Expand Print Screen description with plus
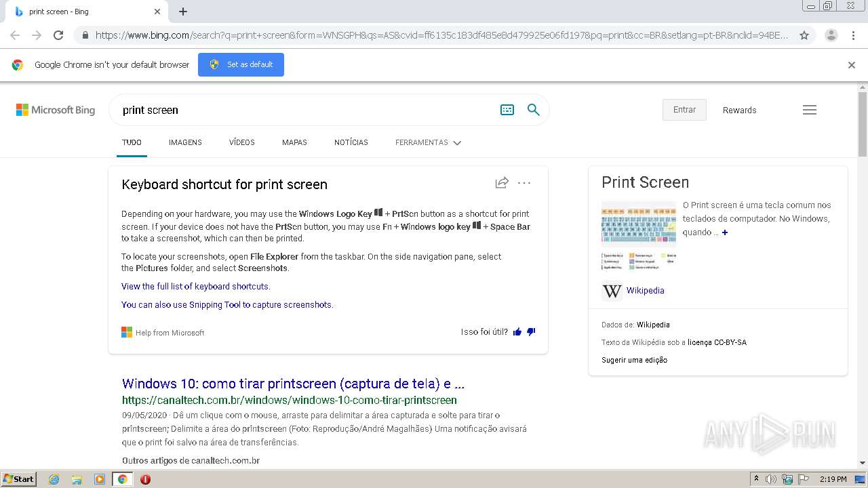 pos(725,232)
